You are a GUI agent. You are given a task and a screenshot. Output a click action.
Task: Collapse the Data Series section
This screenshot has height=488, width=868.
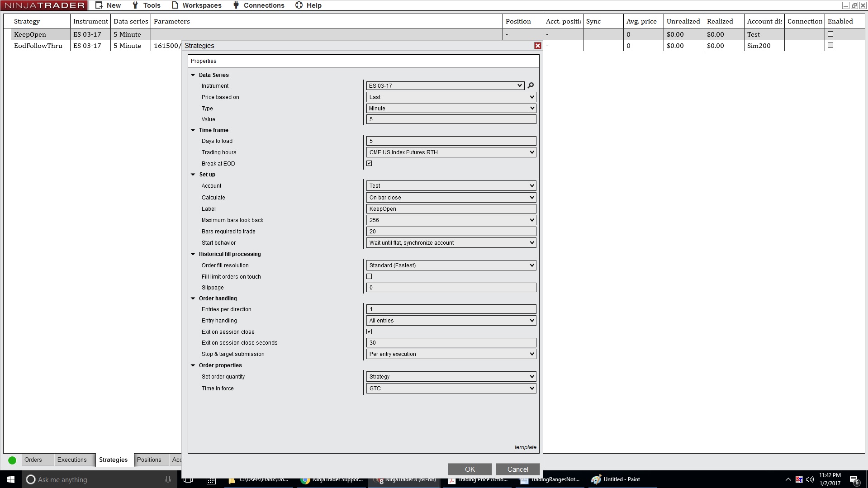(193, 75)
